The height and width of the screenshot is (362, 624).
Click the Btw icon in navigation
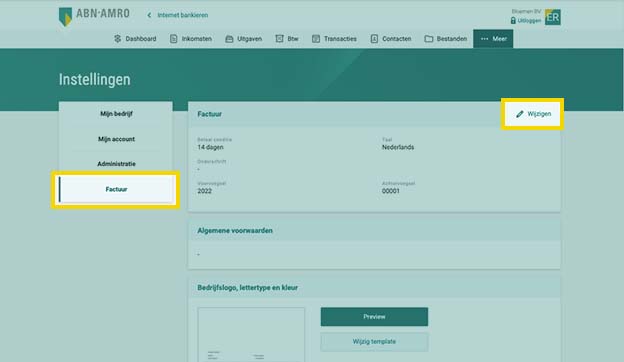pyautogui.click(x=279, y=39)
